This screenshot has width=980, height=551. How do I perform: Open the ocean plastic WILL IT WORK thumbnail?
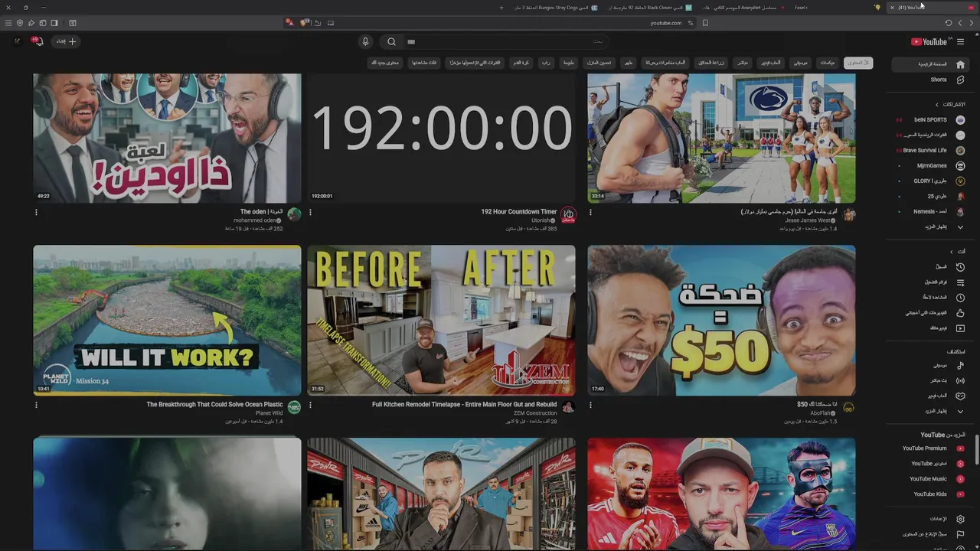coord(167,320)
